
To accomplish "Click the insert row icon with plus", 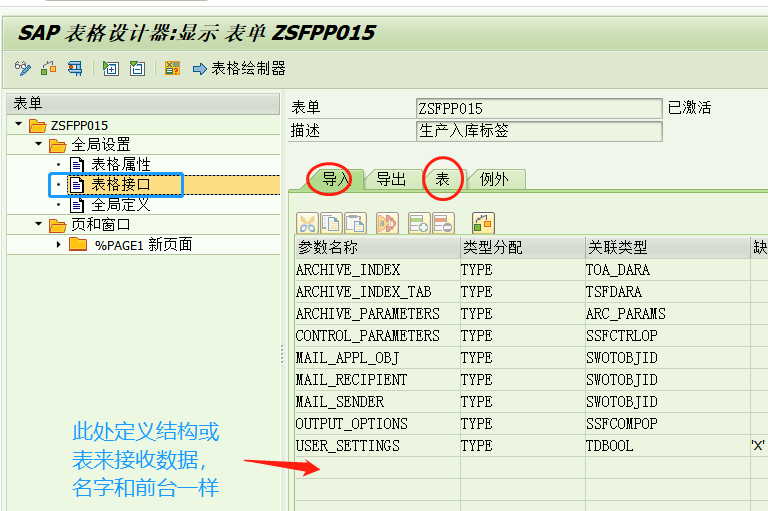I will 419,223.
